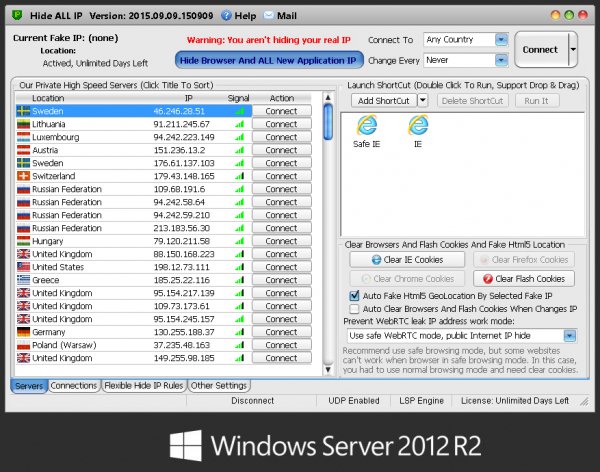Click the Add ShortCut button
The image size is (600, 472).
coord(384,101)
